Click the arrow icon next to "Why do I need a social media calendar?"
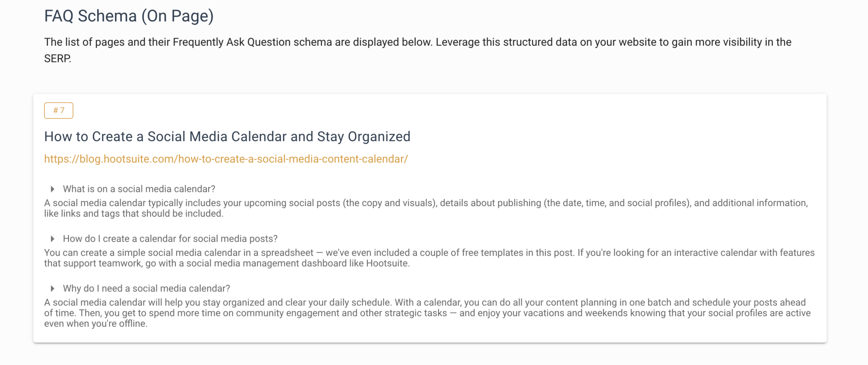Viewport: 868px width, 365px height. 52,288
